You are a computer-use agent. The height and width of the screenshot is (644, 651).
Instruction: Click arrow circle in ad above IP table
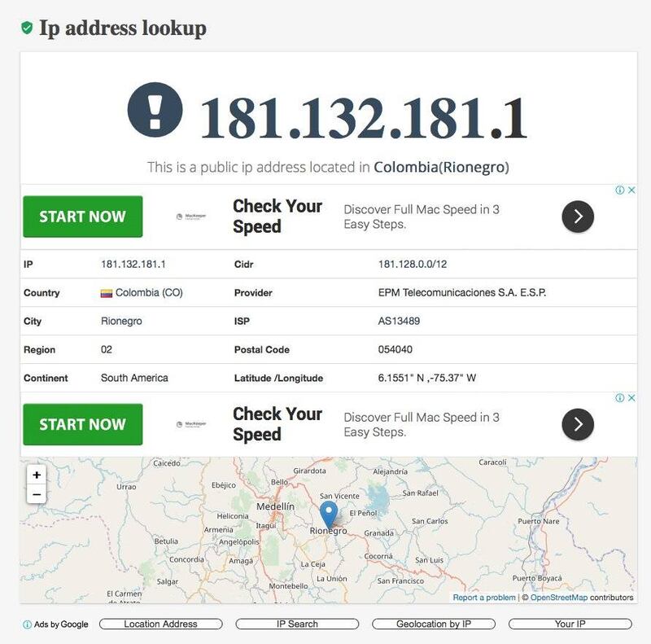(578, 216)
